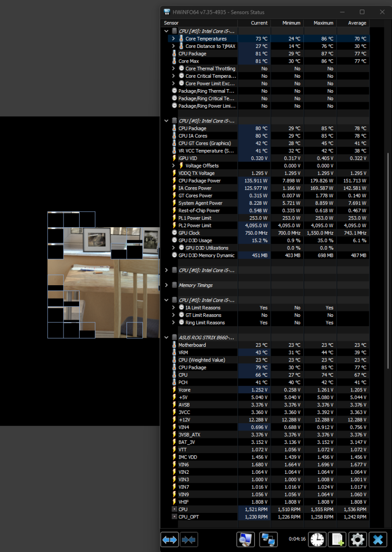
Task: Click thermometer icon beside CPU IA Cores
Action: 174,136
